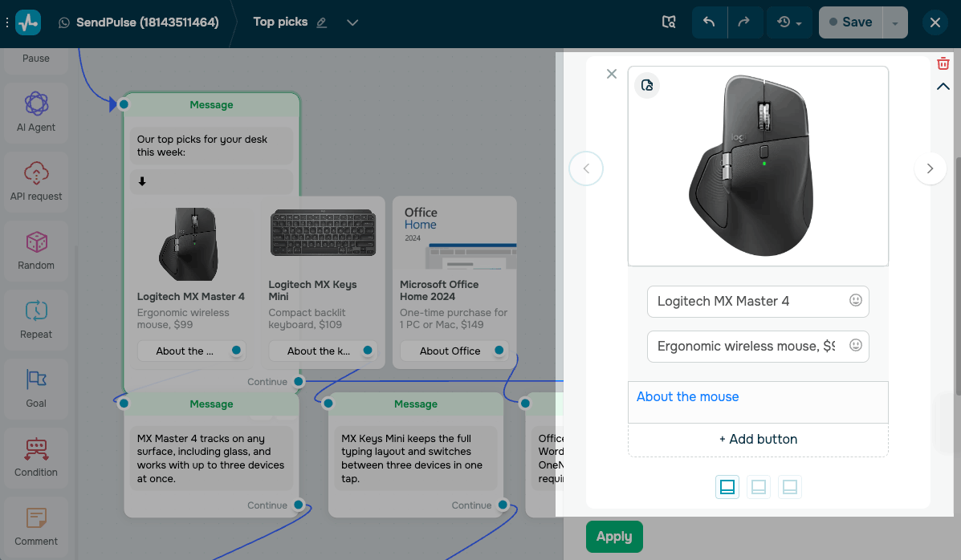Select the first card layout option
Viewport: 961px width, 560px height.
[727, 487]
